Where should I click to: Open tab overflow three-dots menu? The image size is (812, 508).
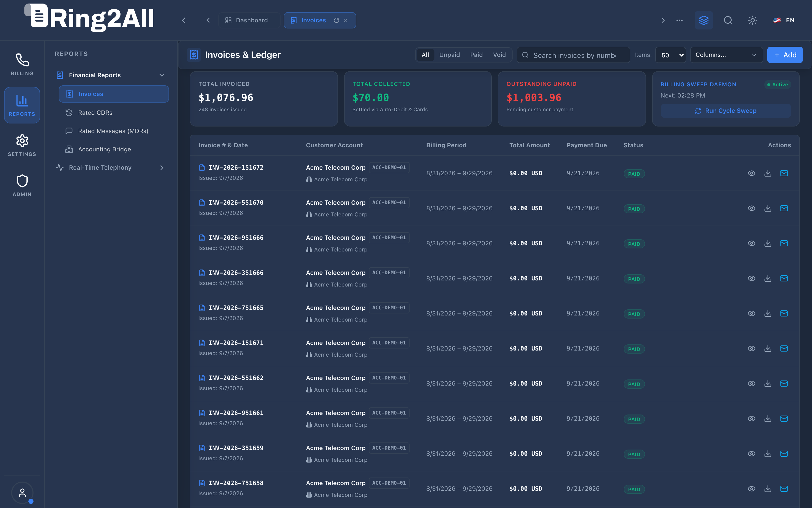(680, 20)
